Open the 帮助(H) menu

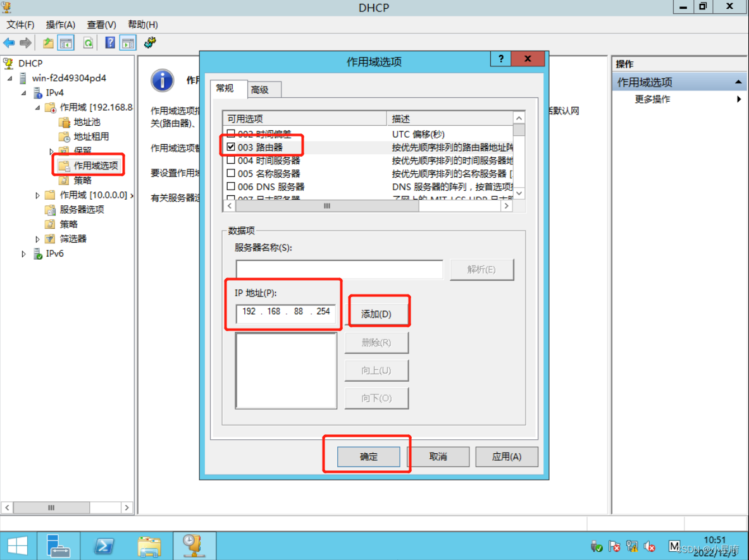tap(143, 25)
